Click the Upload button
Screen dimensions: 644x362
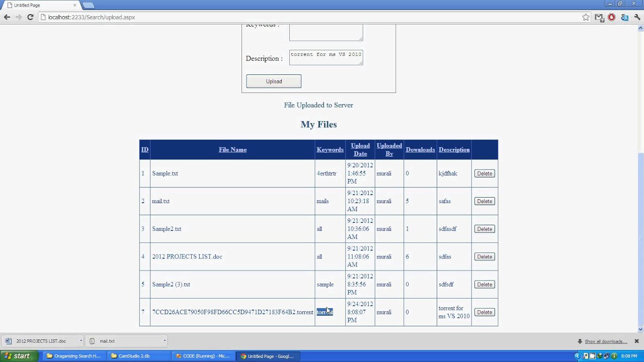[274, 81]
